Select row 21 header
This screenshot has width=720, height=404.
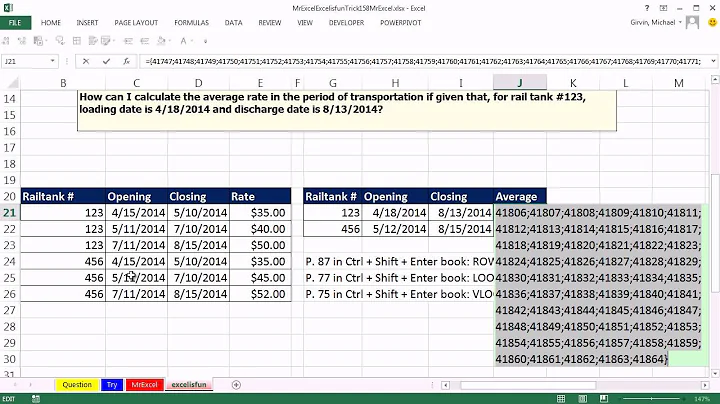[10, 213]
